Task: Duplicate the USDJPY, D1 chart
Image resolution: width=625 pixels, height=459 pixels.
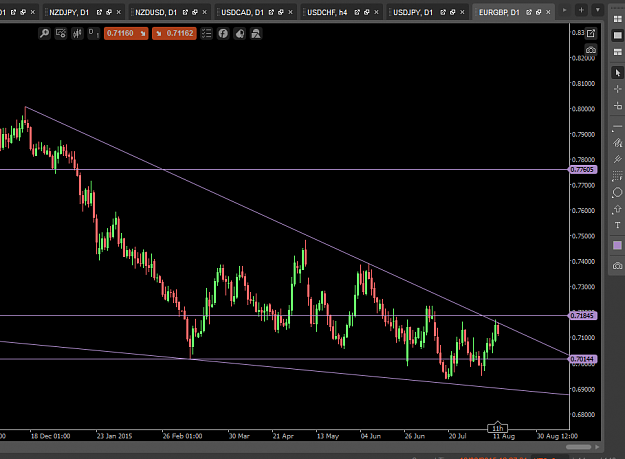Action: pyautogui.click(x=452, y=12)
